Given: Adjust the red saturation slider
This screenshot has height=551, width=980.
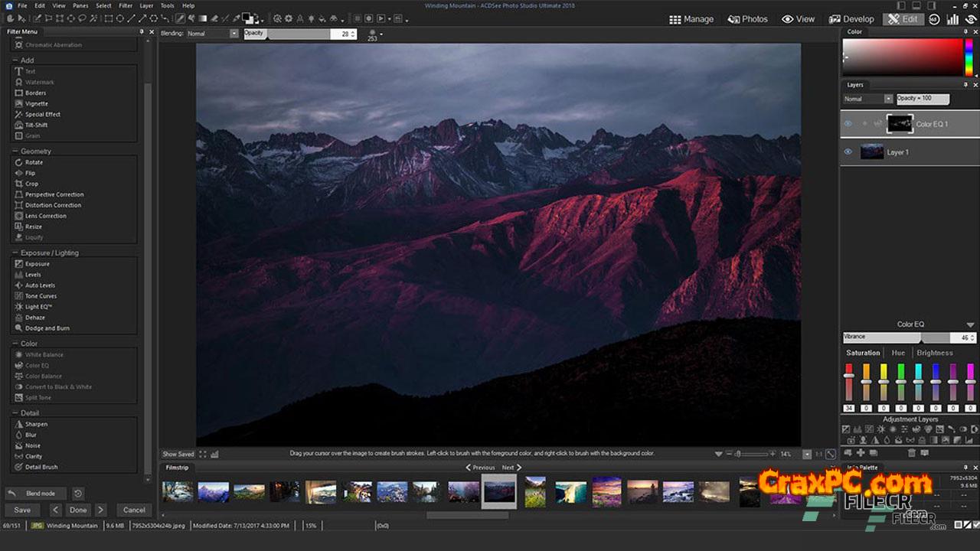Looking at the screenshot, I should pos(848,375).
